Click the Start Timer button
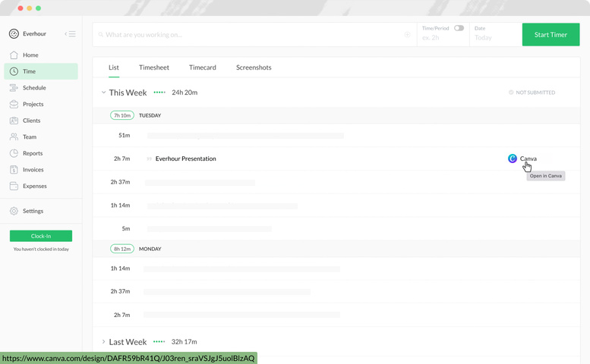Viewport: 590px width, 364px height. (x=551, y=35)
